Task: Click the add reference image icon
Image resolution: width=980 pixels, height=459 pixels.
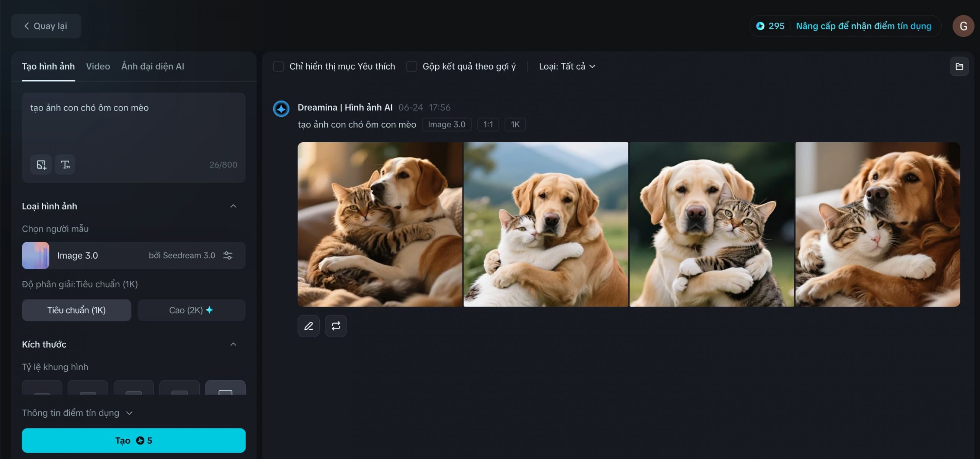Action: pos(41,164)
